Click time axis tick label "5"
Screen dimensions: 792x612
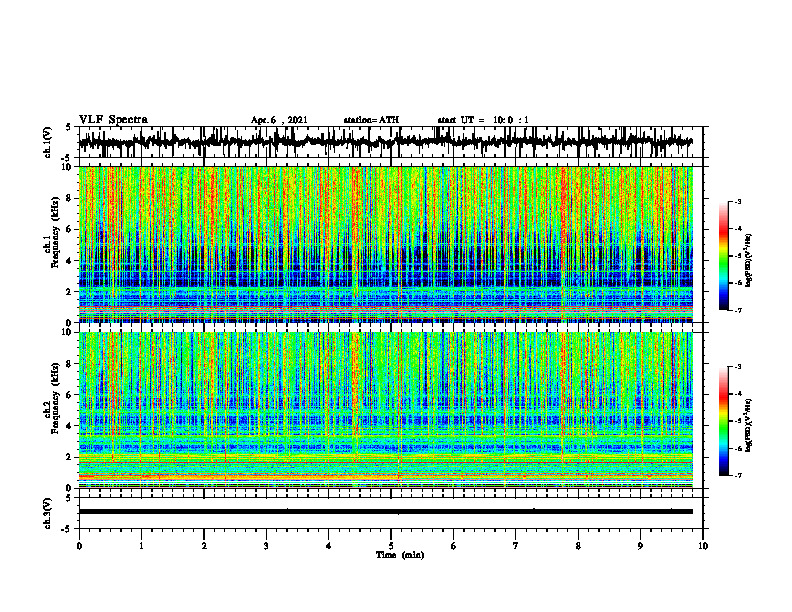click(391, 546)
